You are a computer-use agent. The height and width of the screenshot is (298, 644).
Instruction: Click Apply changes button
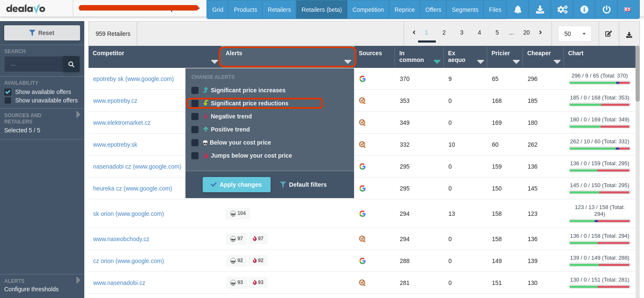pyautogui.click(x=236, y=185)
